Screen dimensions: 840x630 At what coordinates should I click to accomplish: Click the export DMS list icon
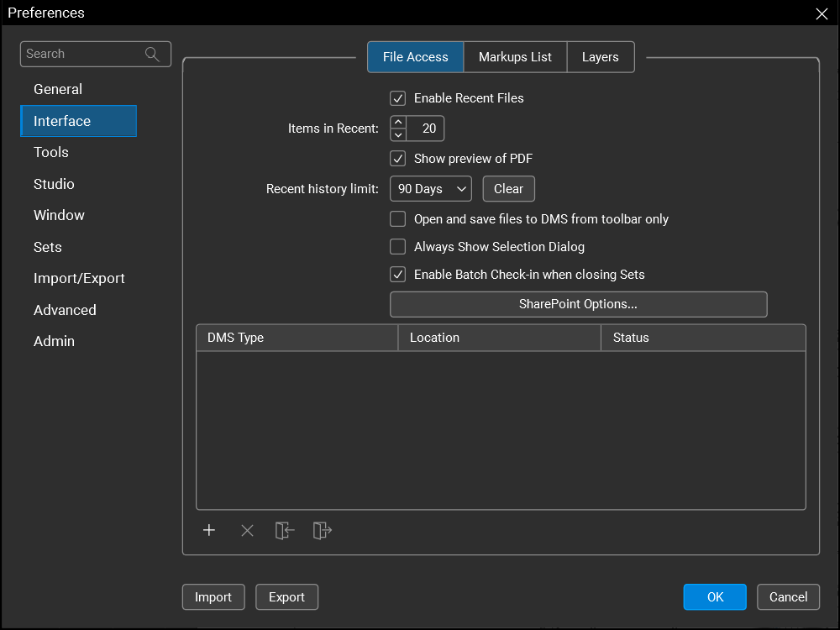click(323, 530)
